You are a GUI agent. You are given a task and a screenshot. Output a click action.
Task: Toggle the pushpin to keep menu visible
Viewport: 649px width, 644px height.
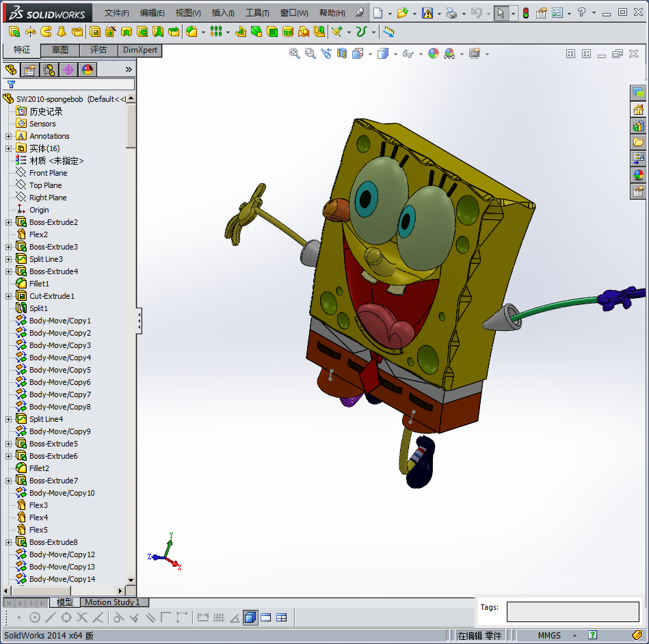click(360, 13)
